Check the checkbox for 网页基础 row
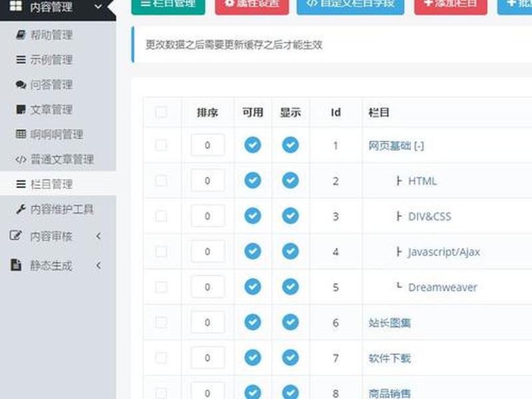This screenshot has height=399, width=532. (161, 145)
